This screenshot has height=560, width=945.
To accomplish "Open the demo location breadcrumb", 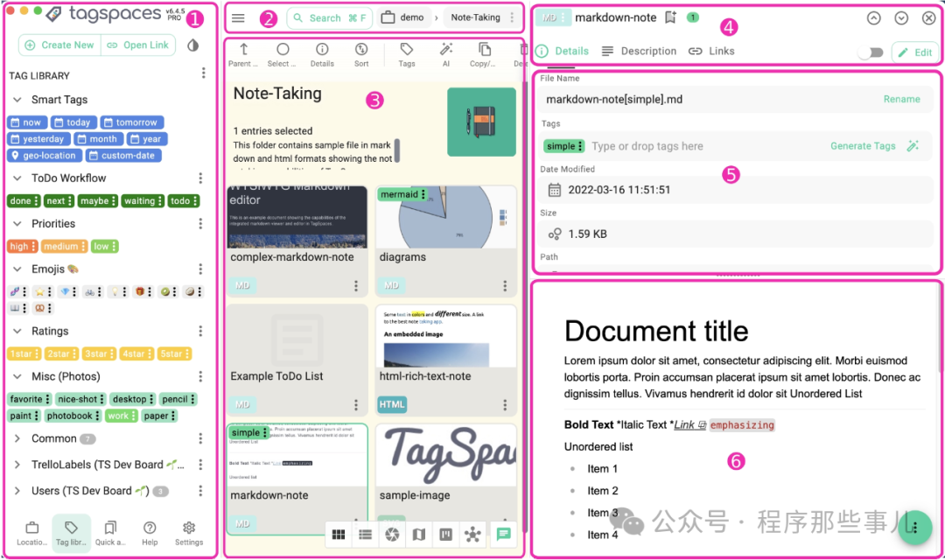I will pos(403,17).
